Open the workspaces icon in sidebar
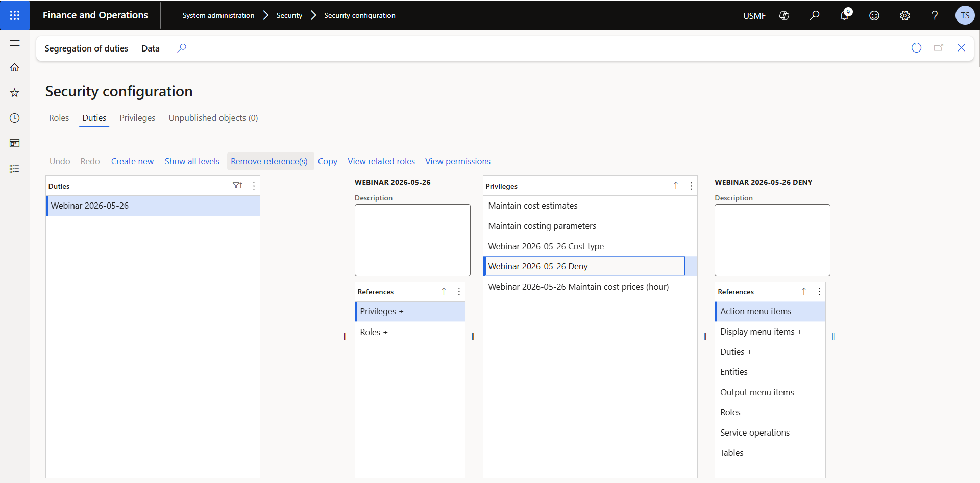The height and width of the screenshot is (483, 980). (x=15, y=143)
